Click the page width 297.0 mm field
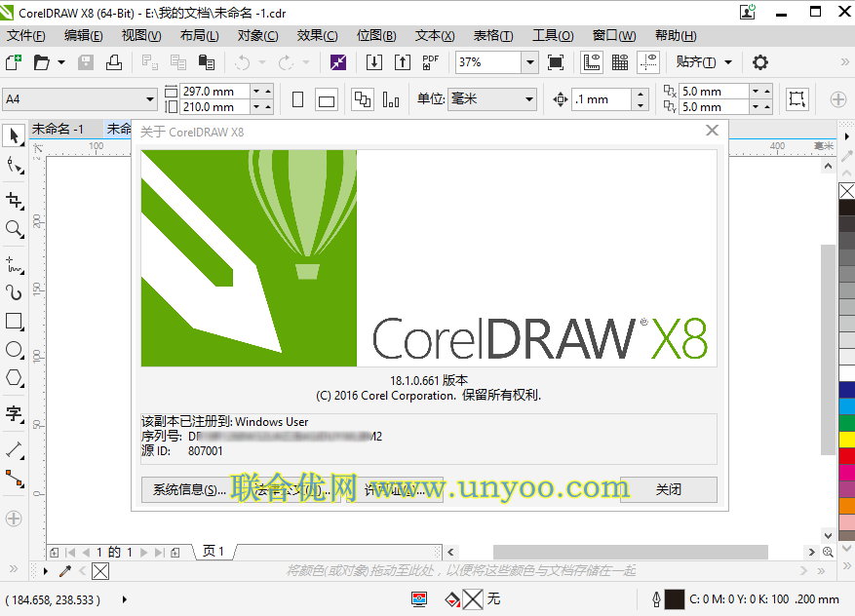 (214, 91)
